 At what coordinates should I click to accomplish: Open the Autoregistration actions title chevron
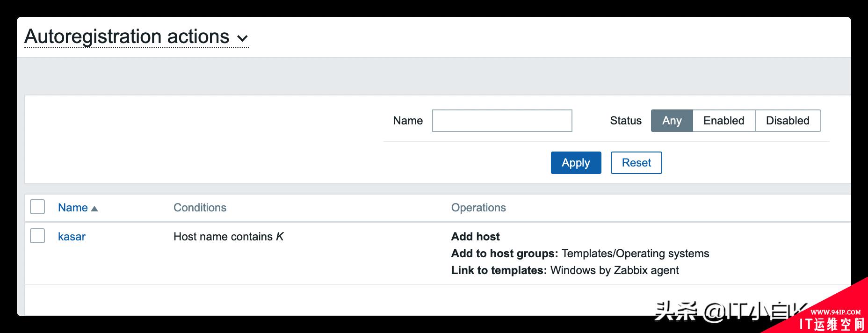(242, 38)
